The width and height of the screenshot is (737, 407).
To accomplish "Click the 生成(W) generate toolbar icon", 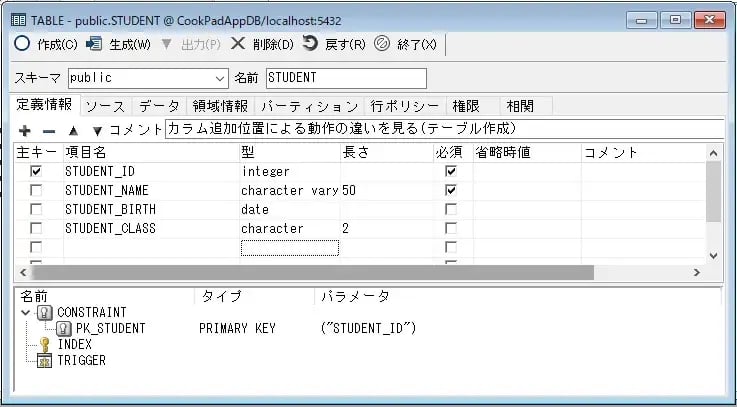I will (95, 44).
